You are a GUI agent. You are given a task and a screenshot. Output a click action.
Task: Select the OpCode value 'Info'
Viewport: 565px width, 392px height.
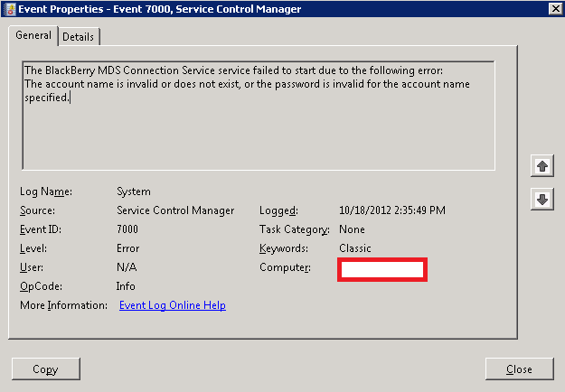pyautogui.click(x=127, y=286)
